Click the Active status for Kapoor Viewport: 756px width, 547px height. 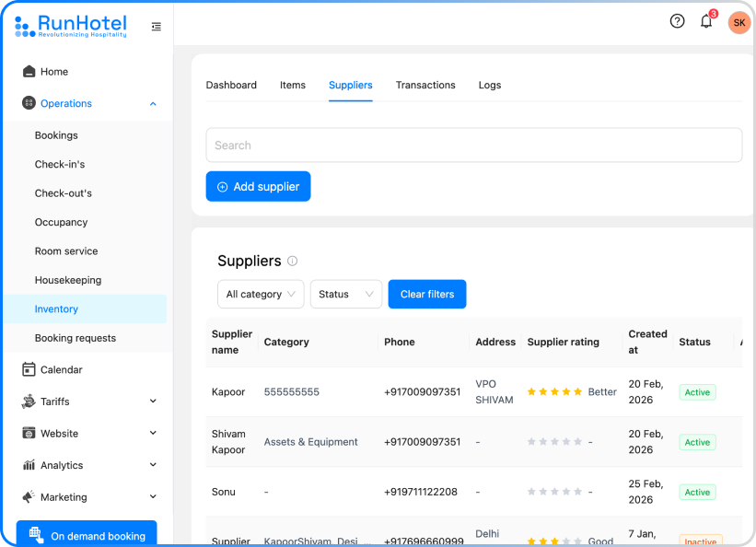697,392
